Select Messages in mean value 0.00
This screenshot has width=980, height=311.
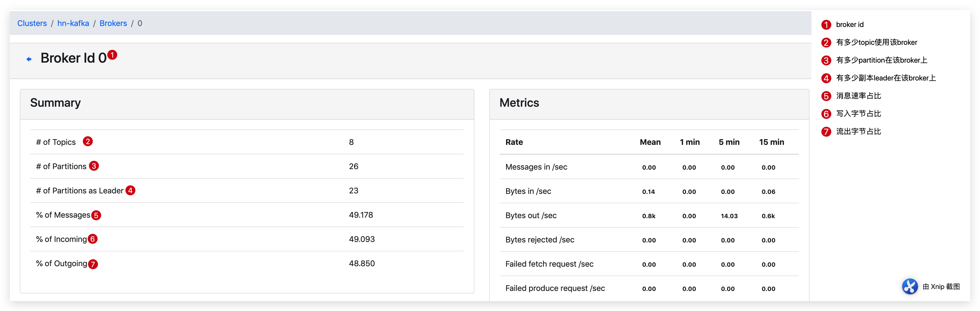click(649, 167)
